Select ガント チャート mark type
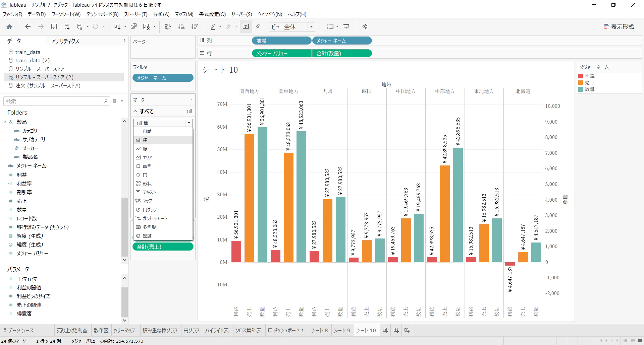Screen dimensions: 644x345 tap(163, 218)
